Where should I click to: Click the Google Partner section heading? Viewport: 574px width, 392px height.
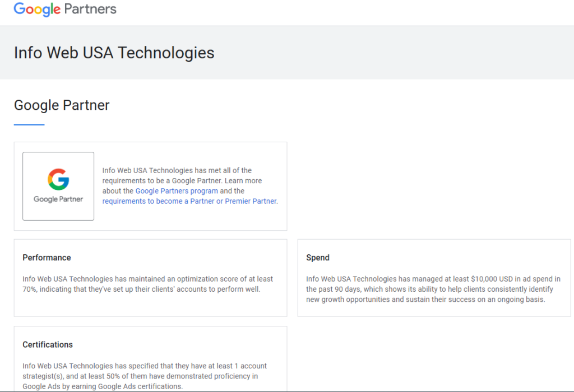(x=62, y=105)
